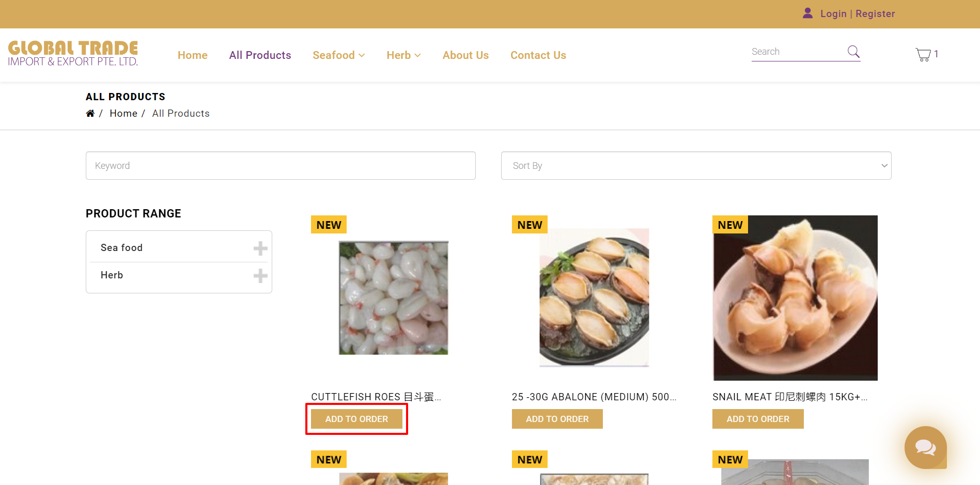Expand the Herb category plus icon
Image resolution: width=980 pixels, height=485 pixels.
(x=260, y=276)
